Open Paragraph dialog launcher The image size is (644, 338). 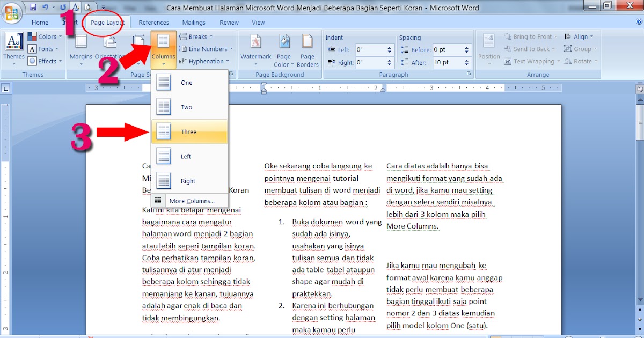[x=469, y=74]
